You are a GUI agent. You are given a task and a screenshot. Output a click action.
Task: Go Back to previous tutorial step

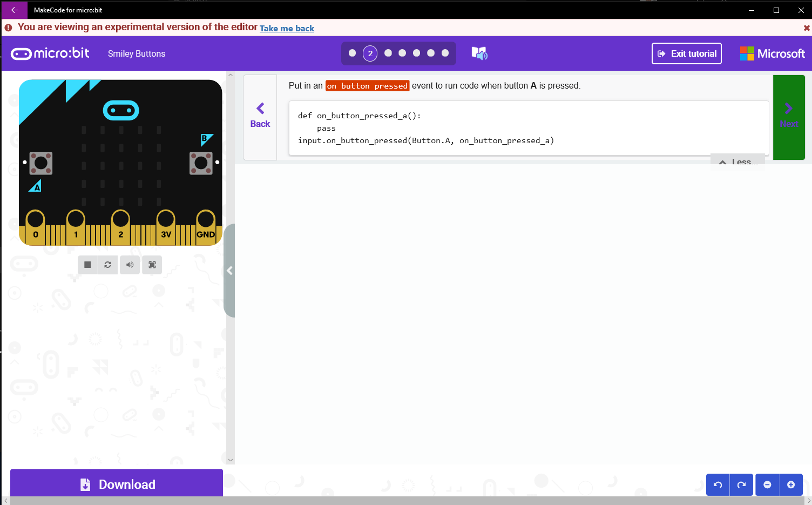tap(260, 117)
